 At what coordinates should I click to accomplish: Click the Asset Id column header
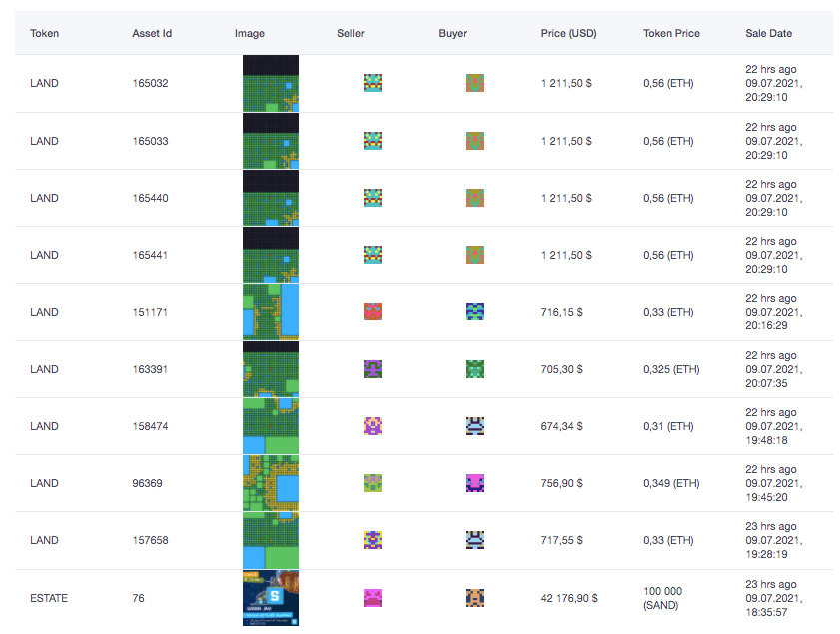tap(152, 33)
